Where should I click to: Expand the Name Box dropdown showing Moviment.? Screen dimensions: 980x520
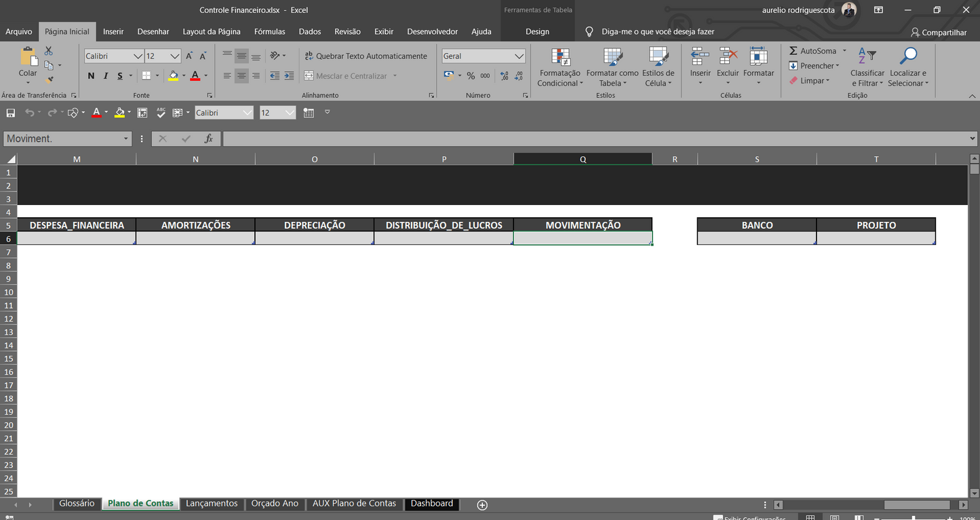[128, 138]
